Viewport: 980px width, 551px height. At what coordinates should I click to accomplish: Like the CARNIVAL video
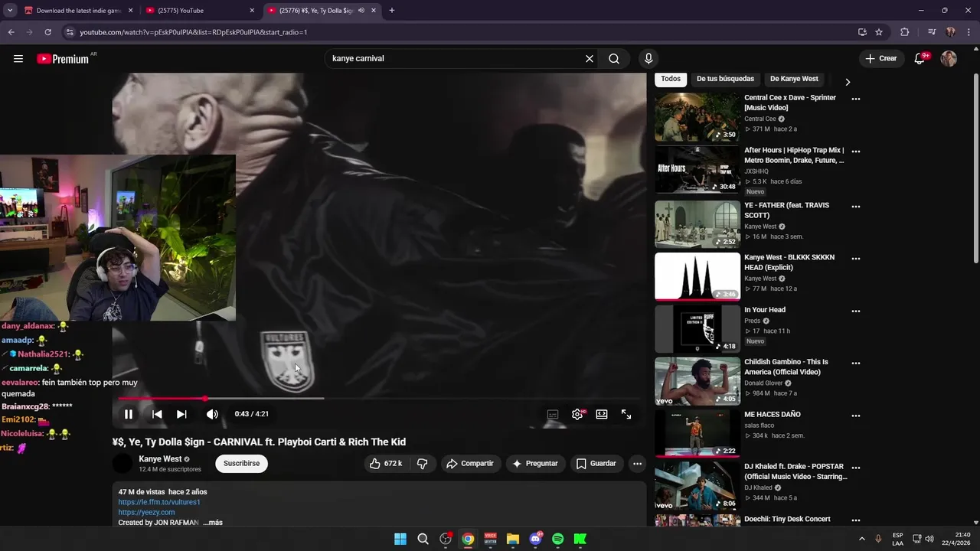(386, 463)
